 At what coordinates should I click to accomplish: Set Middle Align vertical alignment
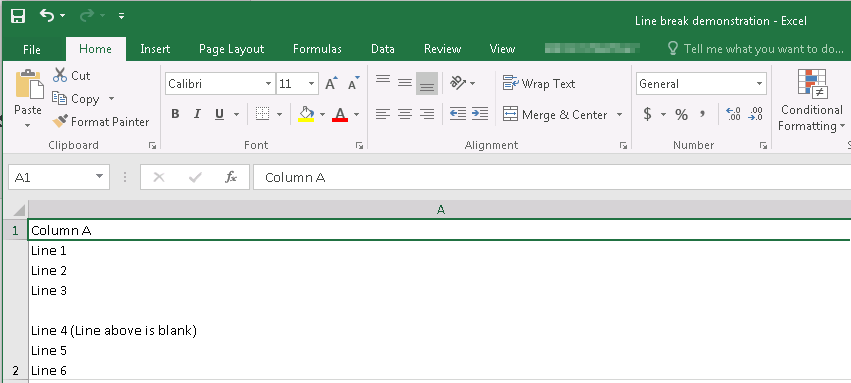(x=405, y=83)
